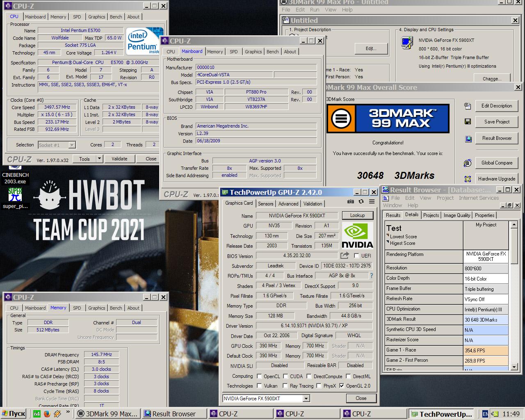Click the Result Browser icon beside its button
The width and height of the screenshot is (525, 420).
coord(468,139)
